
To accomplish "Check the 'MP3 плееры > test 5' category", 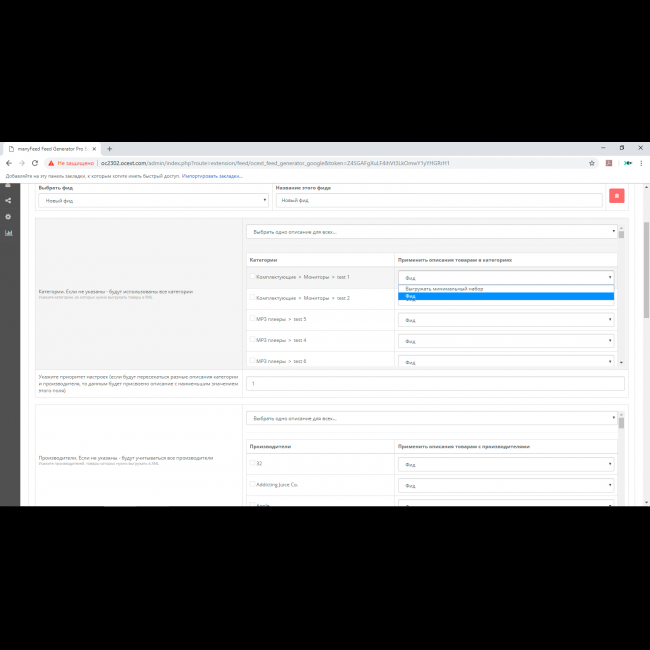I will (x=252, y=319).
